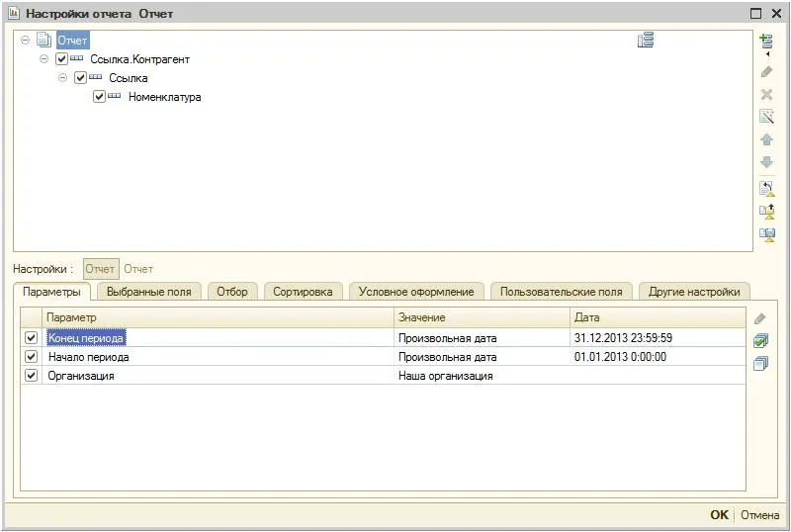Confirm settings with the OK button
791x532 pixels.
click(719, 515)
